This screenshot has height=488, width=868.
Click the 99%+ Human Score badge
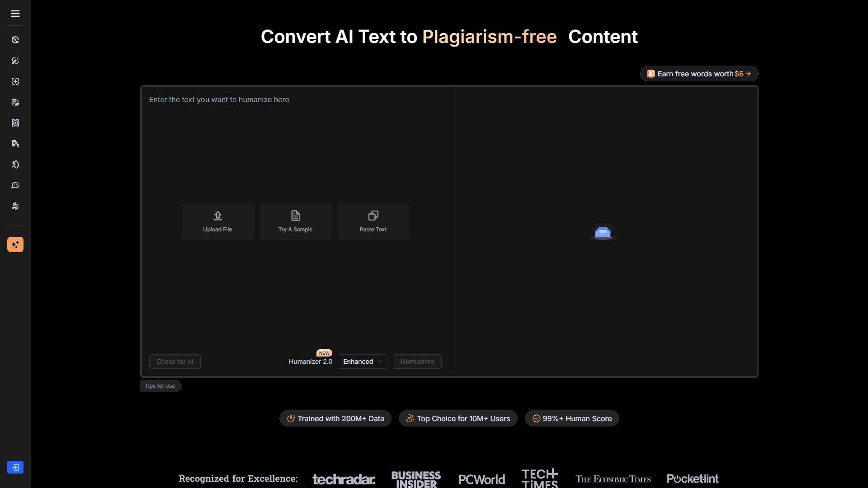[x=572, y=418]
